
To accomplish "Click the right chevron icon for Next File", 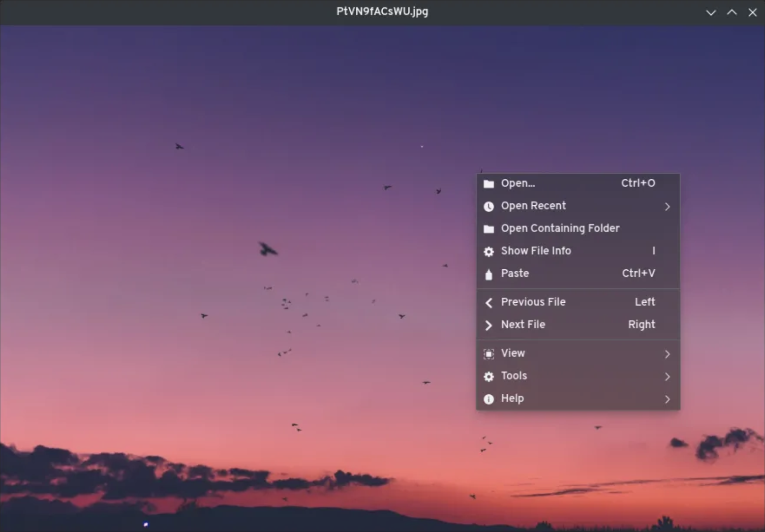I will (x=489, y=325).
